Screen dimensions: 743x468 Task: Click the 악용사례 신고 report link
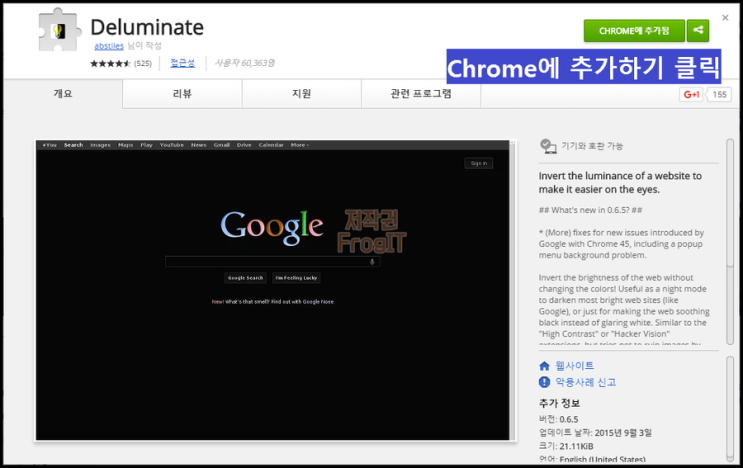[585, 382]
